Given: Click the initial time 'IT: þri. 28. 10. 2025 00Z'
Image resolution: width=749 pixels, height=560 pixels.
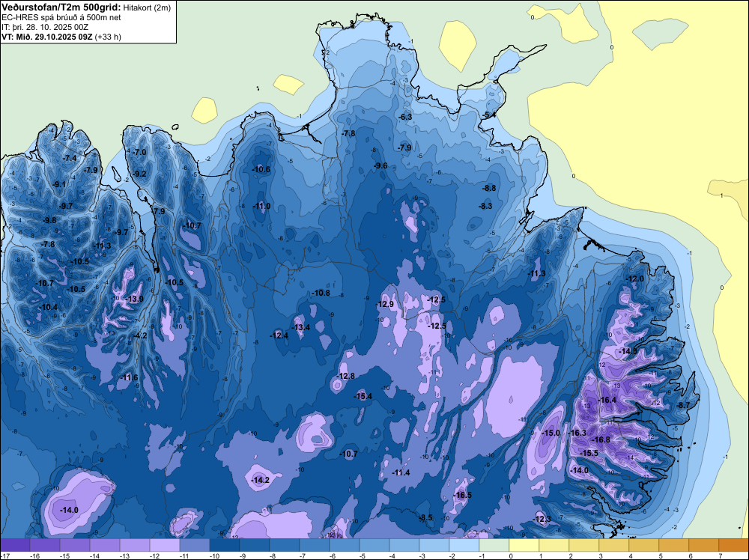Looking at the screenshot, I should [x=45, y=27].
